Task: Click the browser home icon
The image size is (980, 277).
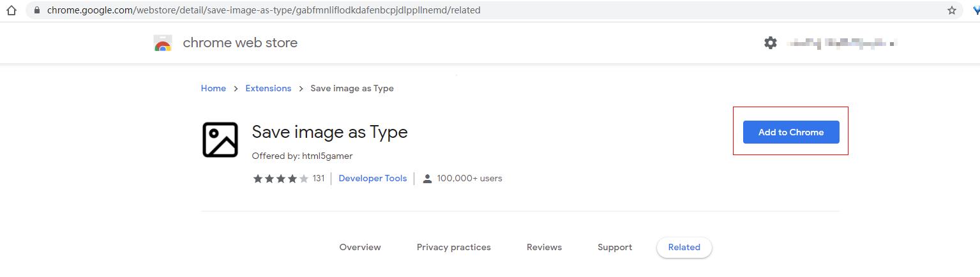Action: [x=11, y=10]
